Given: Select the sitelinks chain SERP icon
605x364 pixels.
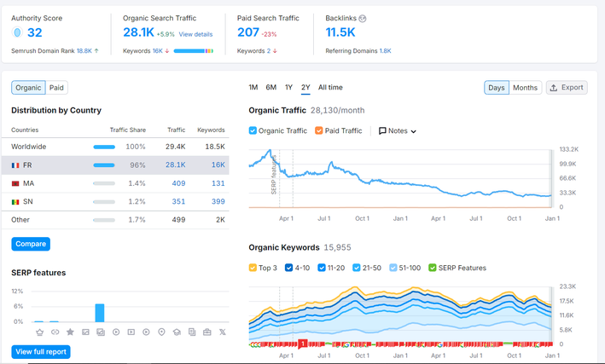Looking at the screenshot, I should 55,332.
